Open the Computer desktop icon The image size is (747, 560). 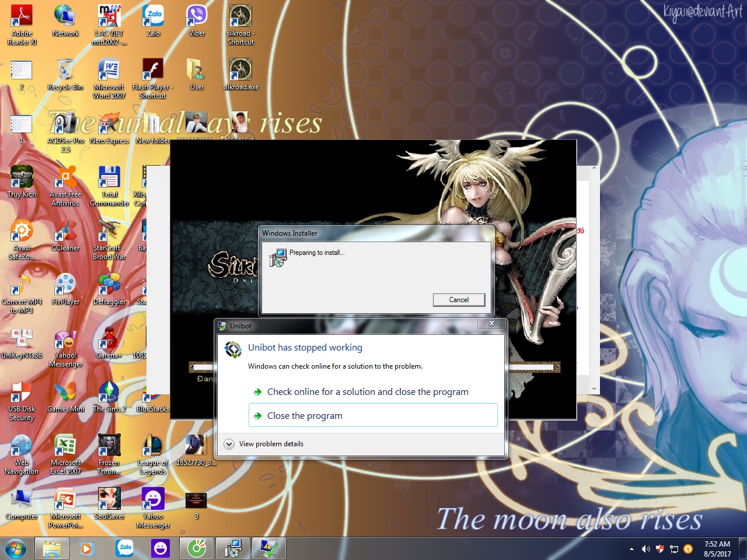coord(22,503)
